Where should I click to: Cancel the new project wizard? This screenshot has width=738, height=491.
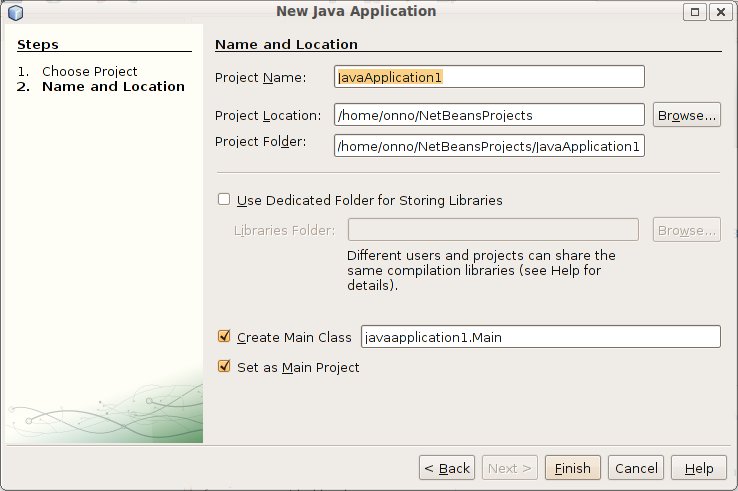[x=636, y=468]
